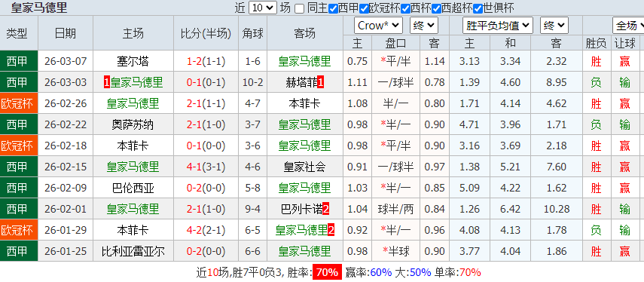Click 输 handicap result in 巴列卡诺 row
644x282 pixels.
point(625,210)
